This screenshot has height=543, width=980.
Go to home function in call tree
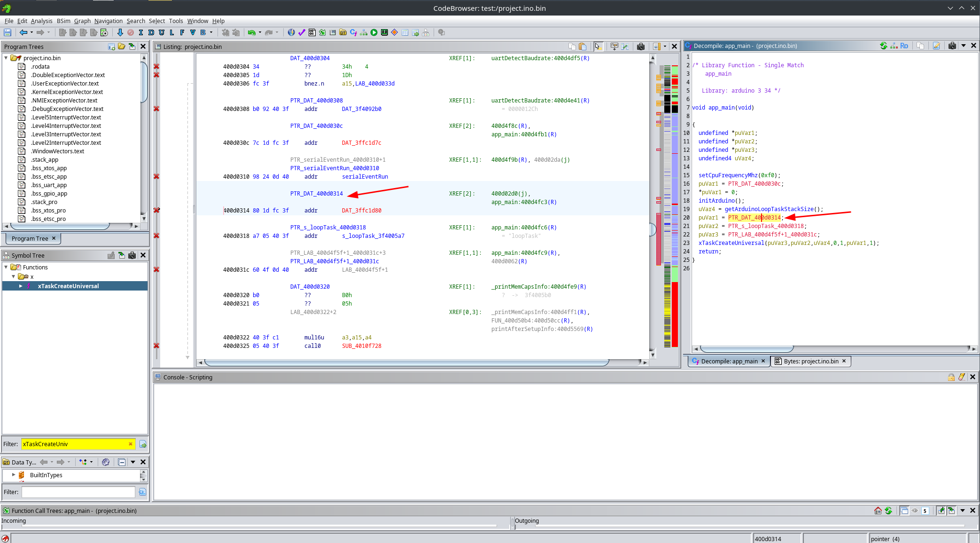click(x=878, y=511)
